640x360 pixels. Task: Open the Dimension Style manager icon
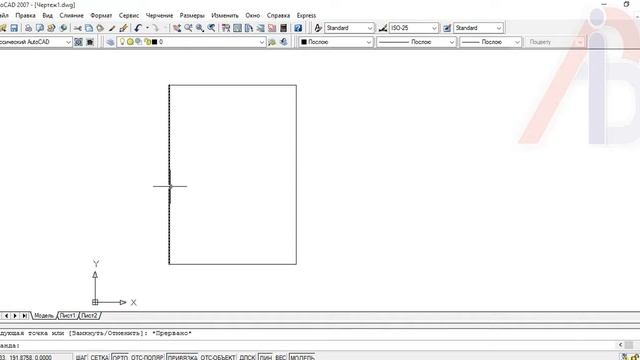click(382, 28)
